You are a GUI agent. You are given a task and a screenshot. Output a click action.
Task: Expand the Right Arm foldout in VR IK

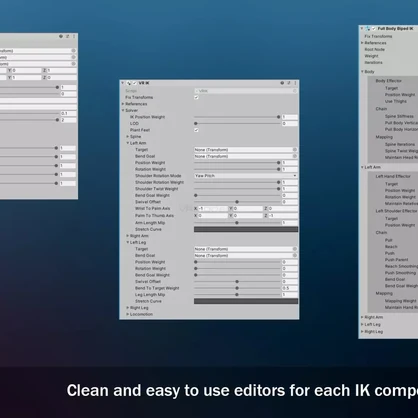tap(127, 236)
